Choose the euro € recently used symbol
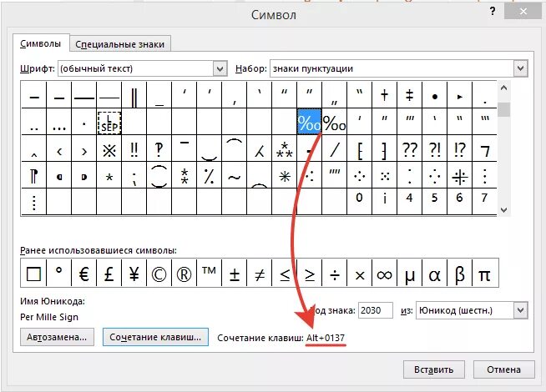Screen dimensions: 546x392 [84, 274]
